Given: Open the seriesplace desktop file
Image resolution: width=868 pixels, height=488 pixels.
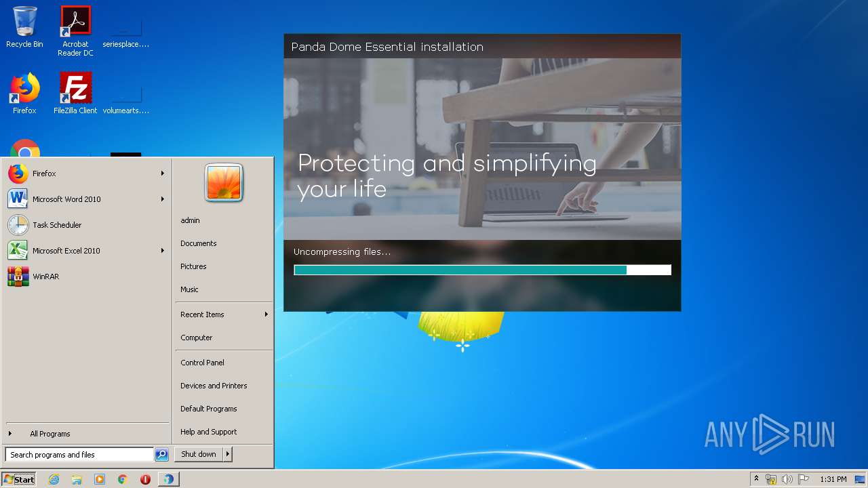Looking at the screenshot, I should (x=126, y=30).
